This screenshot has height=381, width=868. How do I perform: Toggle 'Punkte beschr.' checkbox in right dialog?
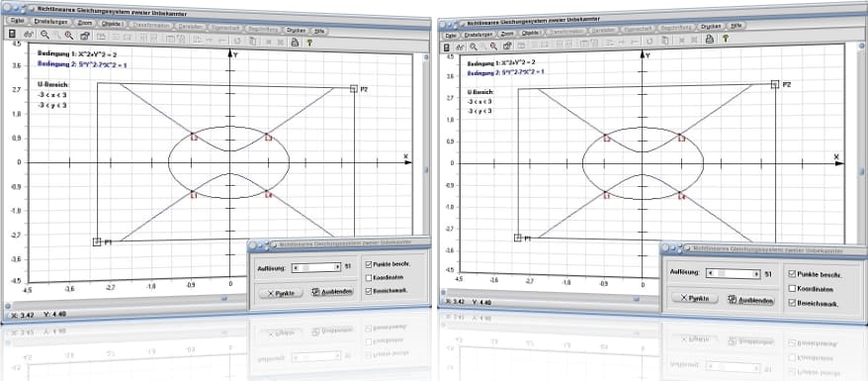(792, 274)
